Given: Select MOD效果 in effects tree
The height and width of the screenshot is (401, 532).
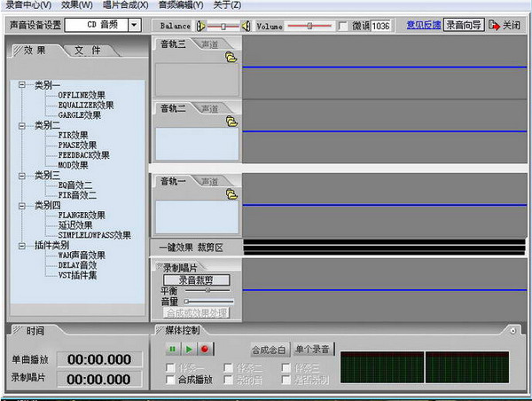Looking at the screenshot, I should (73, 165).
